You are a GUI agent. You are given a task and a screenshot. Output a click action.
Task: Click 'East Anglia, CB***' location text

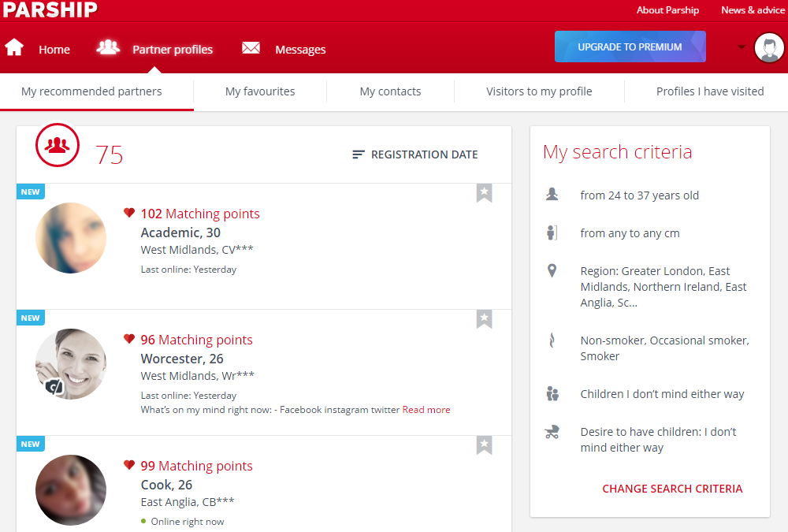188,502
